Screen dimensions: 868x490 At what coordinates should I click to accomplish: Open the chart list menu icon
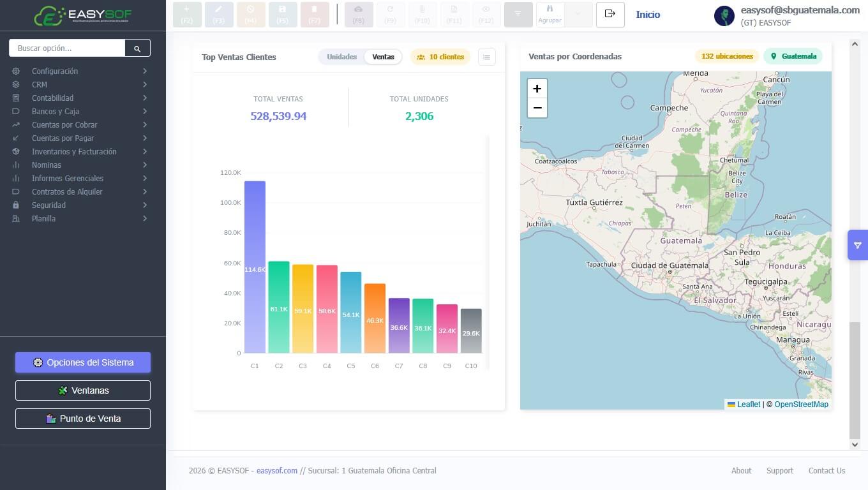(x=486, y=57)
